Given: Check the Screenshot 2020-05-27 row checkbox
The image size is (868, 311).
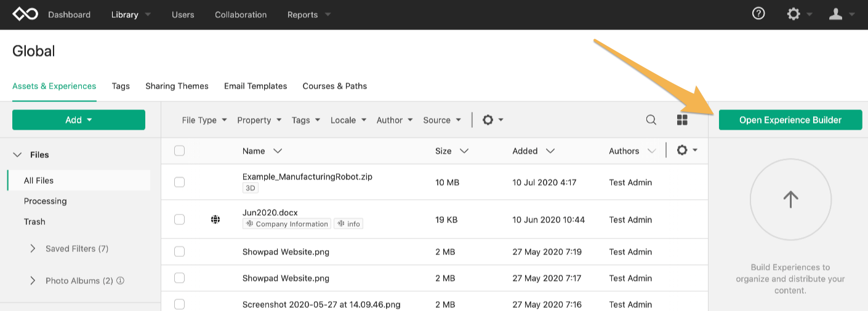Looking at the screenshot, I should [x=179, y=304].
